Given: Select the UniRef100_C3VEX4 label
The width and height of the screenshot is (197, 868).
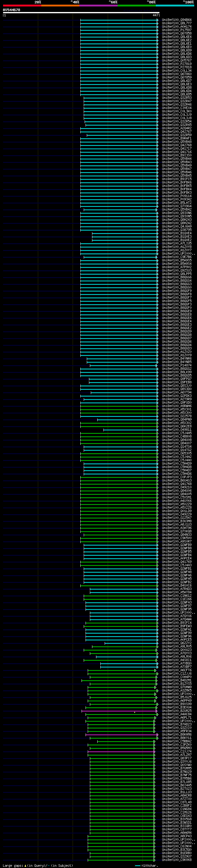Looking at the screenshot, I should coord(176,108).
